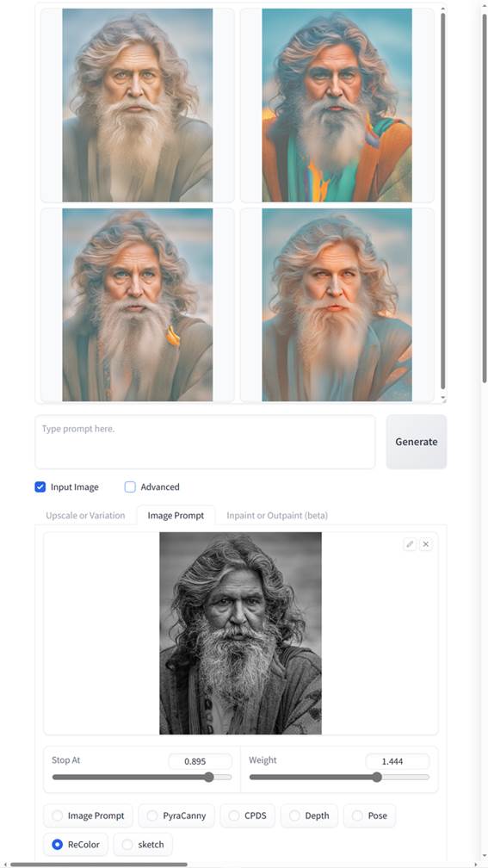Click the Generate button

coord(416,442)
